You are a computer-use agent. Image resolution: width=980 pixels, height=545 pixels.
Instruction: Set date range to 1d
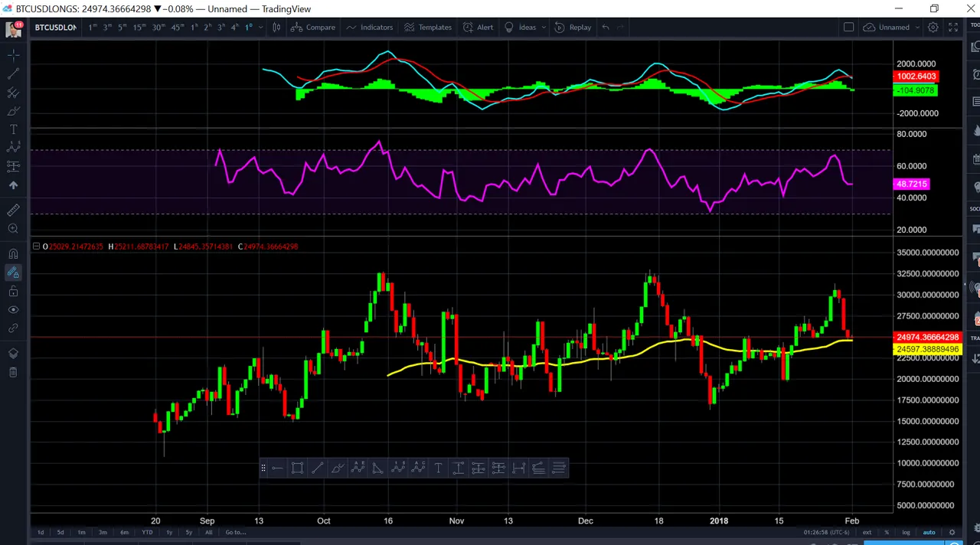click(x=41, y=533)
